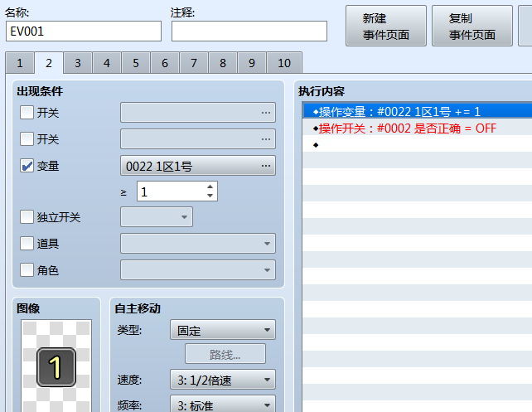Open event page tab 6
Image resolution: width=532 pixels, height=412 pixels.
point(165,63)
